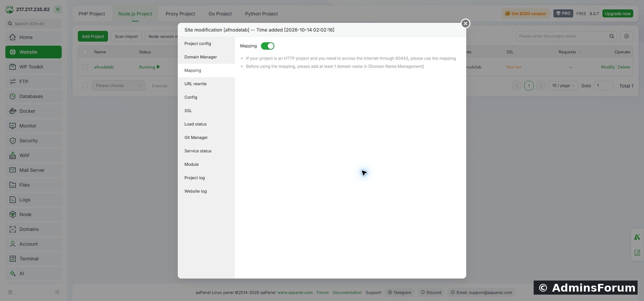Check the batch action checkbox beside Please choose
The image size is (644, 301).
[x=85, y=86]
